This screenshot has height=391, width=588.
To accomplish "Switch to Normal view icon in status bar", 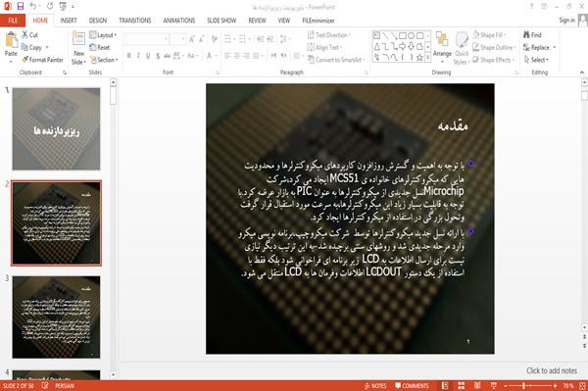I will [445, 386].
